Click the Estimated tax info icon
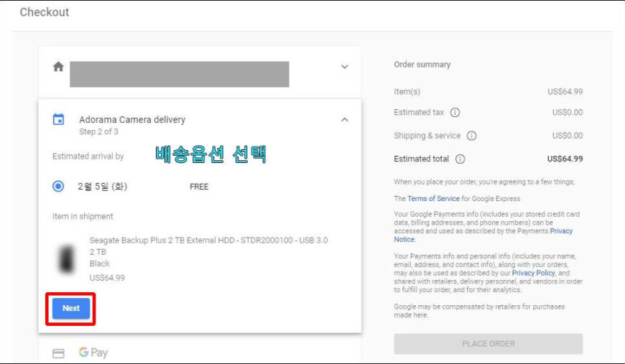Screen dimensions: 625x364 [455, 112]
